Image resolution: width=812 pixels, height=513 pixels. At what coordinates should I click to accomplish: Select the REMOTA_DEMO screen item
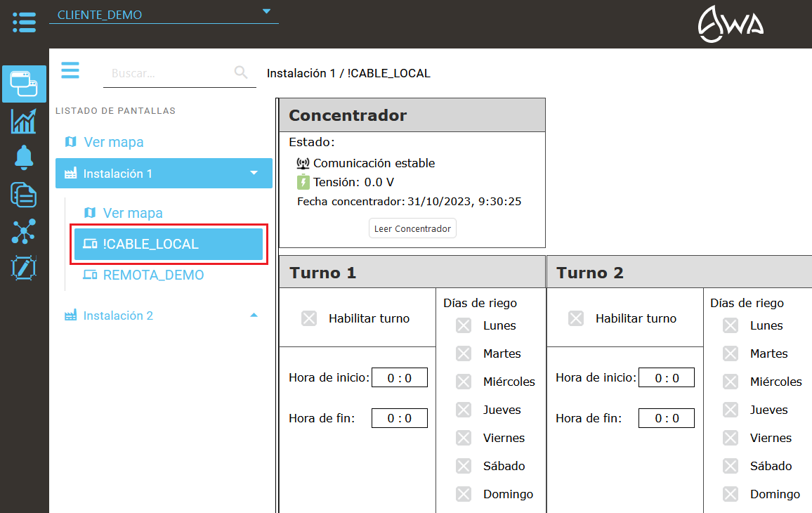click(153, 275)
